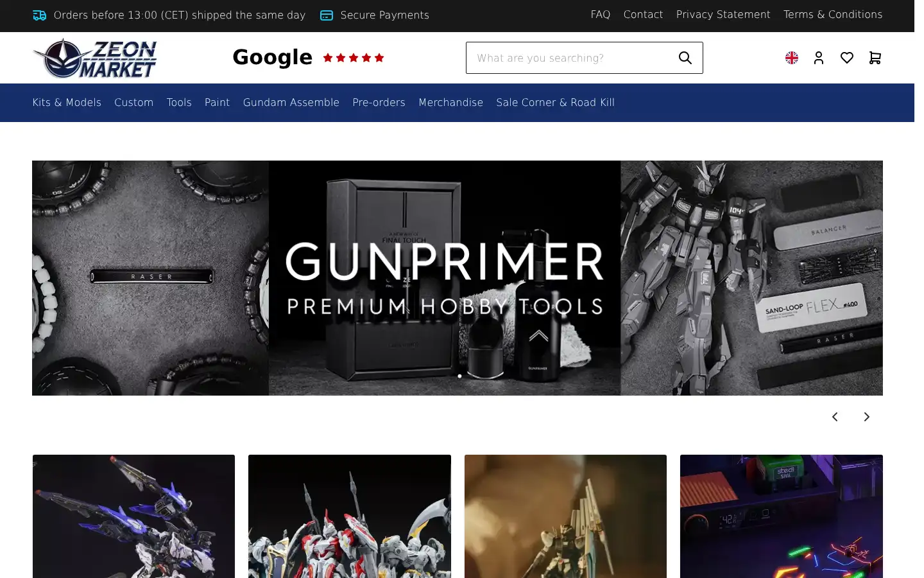Select the white banner slide indicator dot

click(459, 376)
